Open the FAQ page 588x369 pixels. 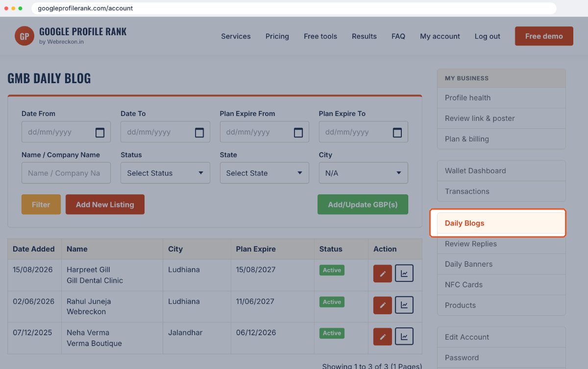coord(398,36)
